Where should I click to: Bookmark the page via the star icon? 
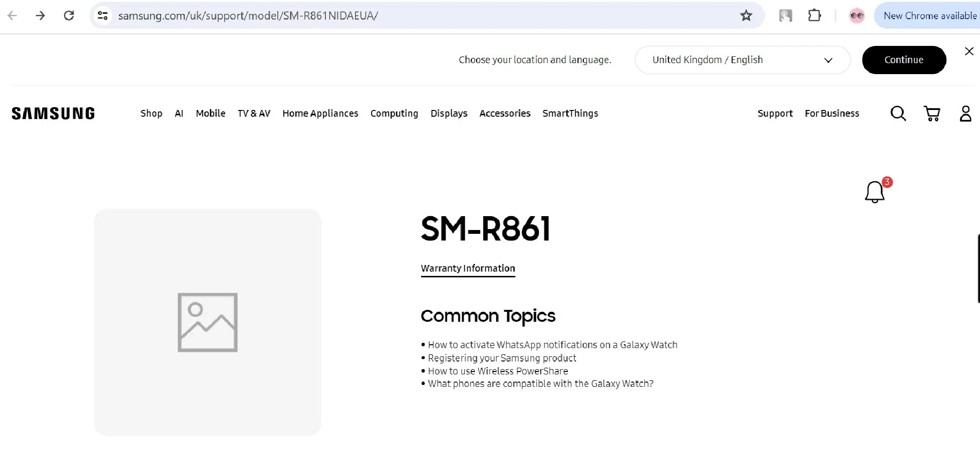coord(746,15)
